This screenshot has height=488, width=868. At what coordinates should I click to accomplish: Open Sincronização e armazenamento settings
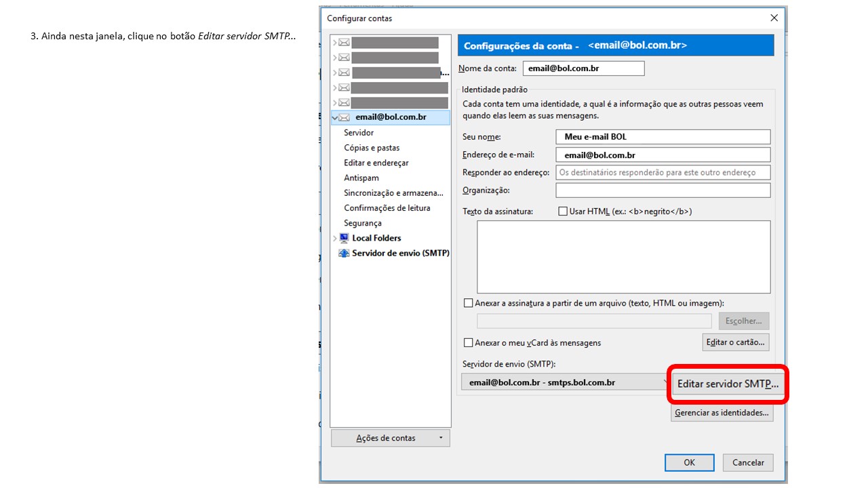(393, 192)
